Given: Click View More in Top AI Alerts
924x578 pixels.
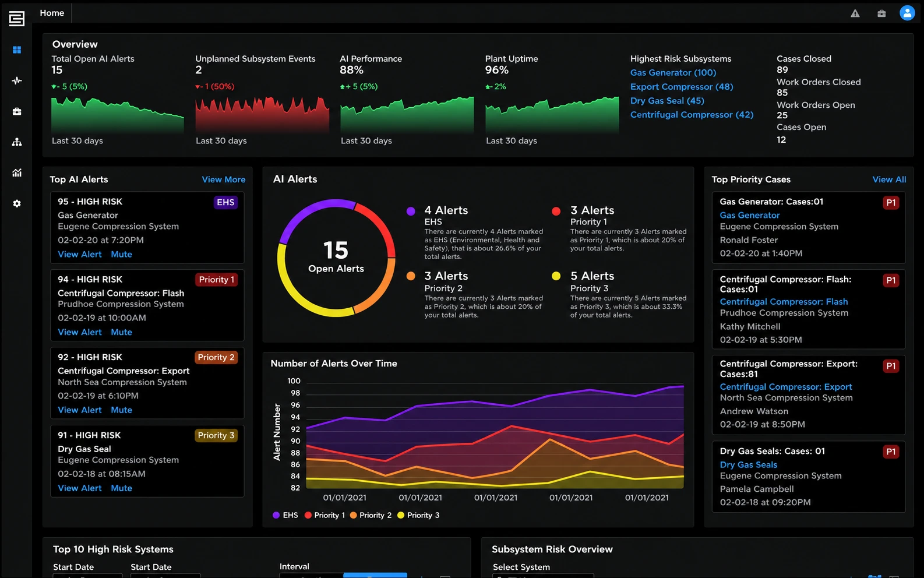Looking at the screenshot, I should [224, 179].
